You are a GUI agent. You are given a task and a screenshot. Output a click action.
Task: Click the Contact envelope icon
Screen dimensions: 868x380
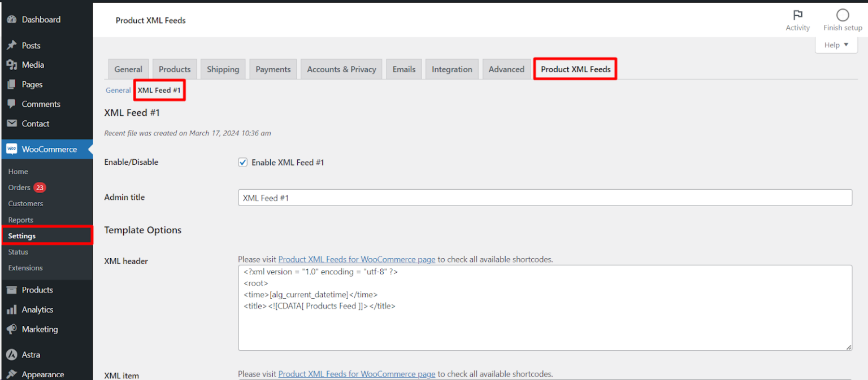pos(11,124)
